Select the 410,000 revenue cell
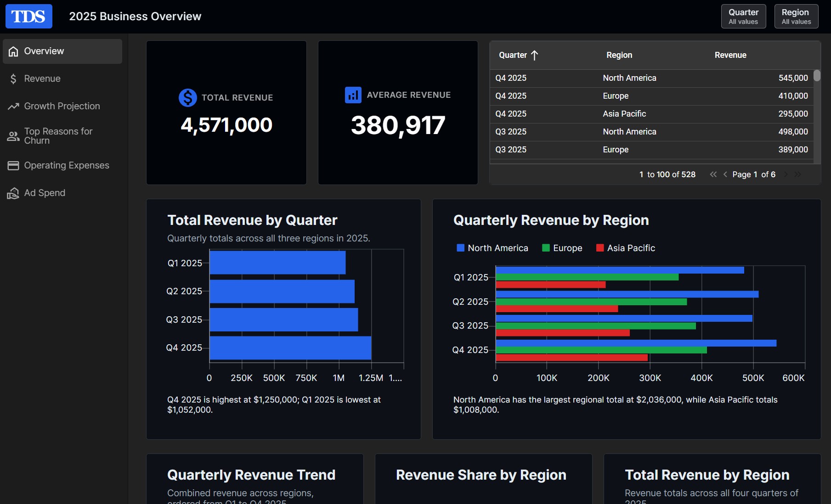 click(793, 96)
